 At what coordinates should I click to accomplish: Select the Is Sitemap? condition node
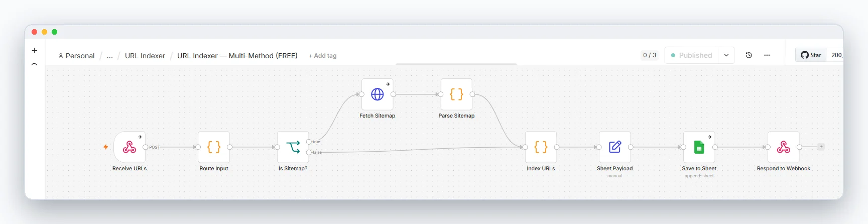tap(293, 147)
